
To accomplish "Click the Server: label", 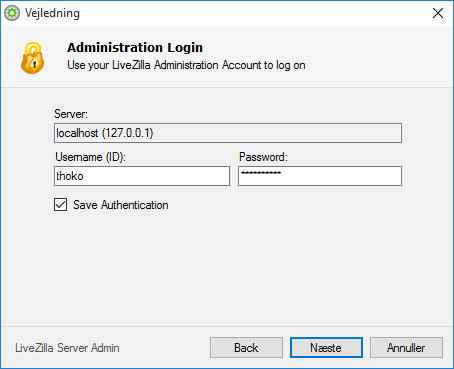I will [71, 114].
